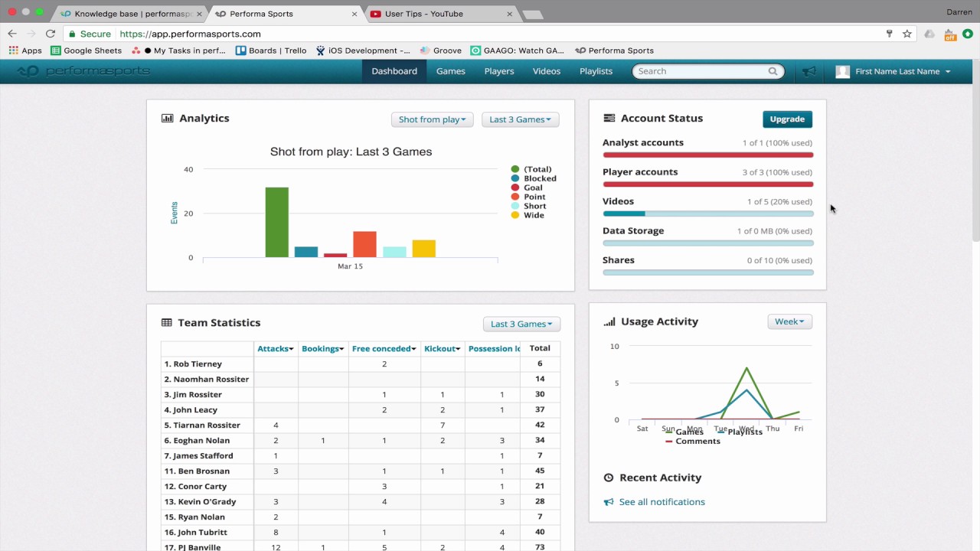Image resolution: width=980 pixels, height=551 pixels.
Task: Open the My Tasks in perf... bookmark
Action: (x=178, y=51)
